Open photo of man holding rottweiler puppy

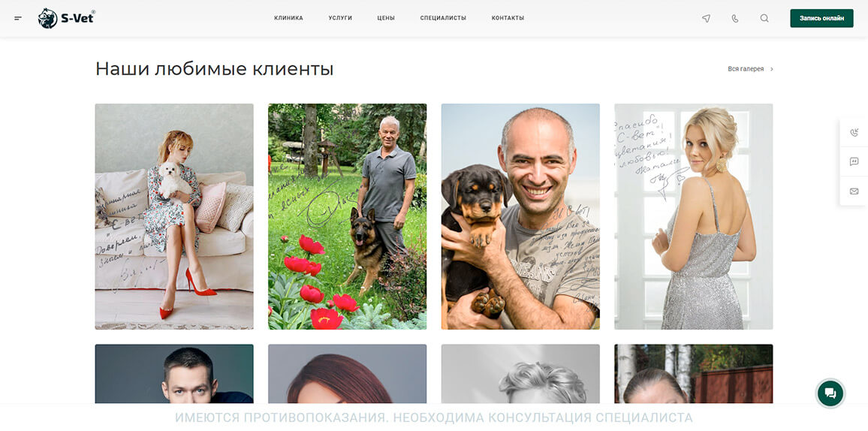520,216
